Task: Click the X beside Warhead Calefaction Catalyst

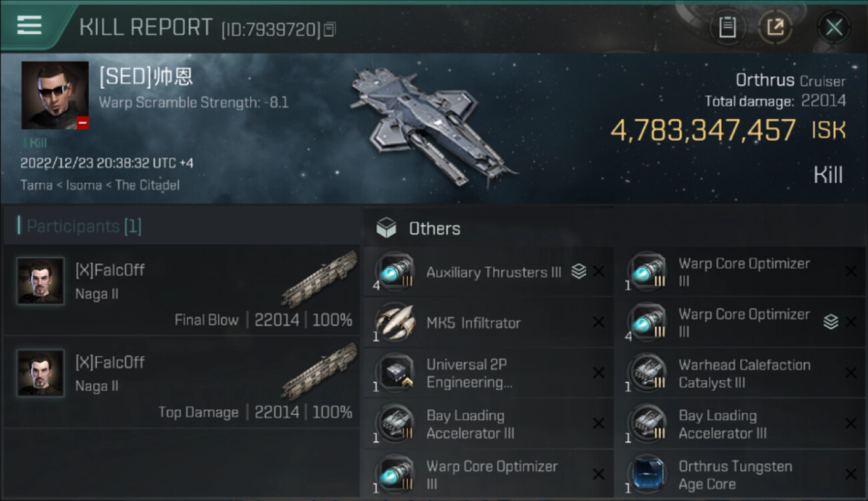Action: point(851,373)
